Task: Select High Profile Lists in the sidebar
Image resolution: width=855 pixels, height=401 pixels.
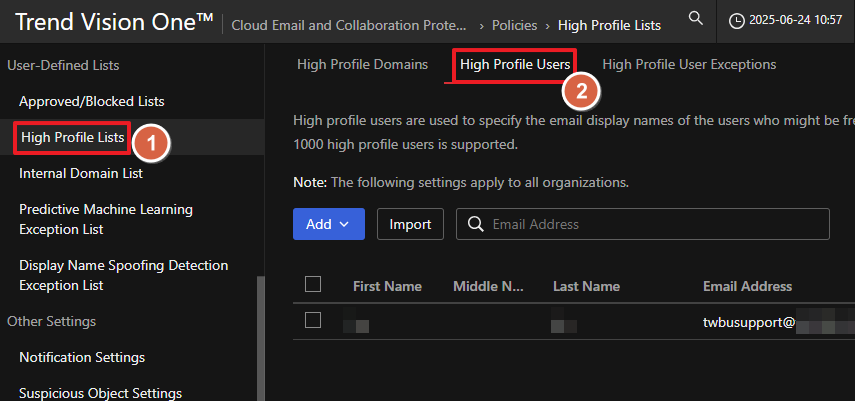Action: point(72,137)
